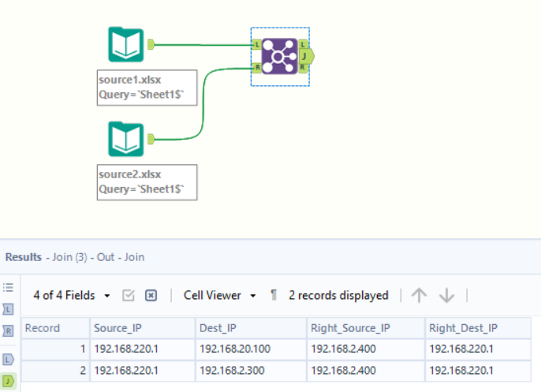Click the Join tool icon on canvas
The image size is (541, 392).
pyautogui.click(x=279, y=56)
